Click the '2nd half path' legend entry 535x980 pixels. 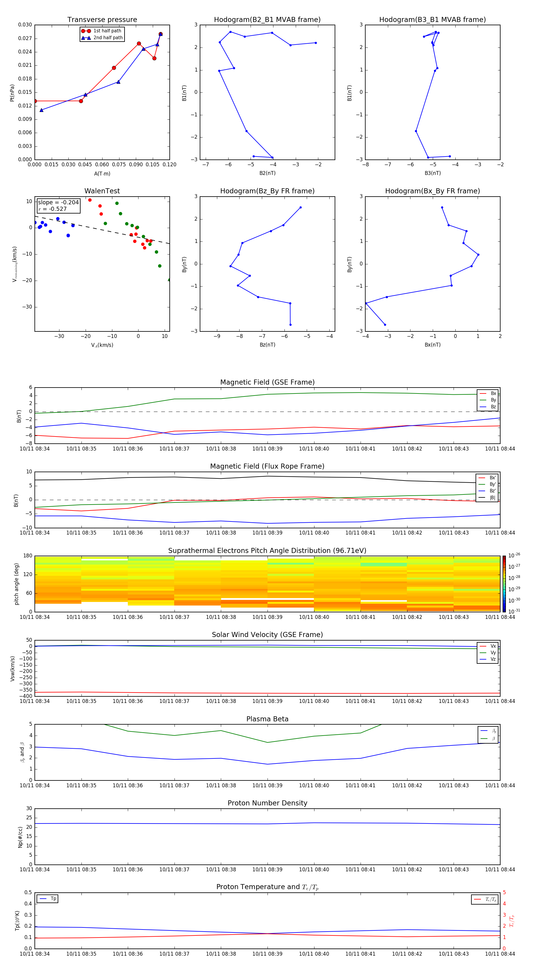tap(102, 38)
